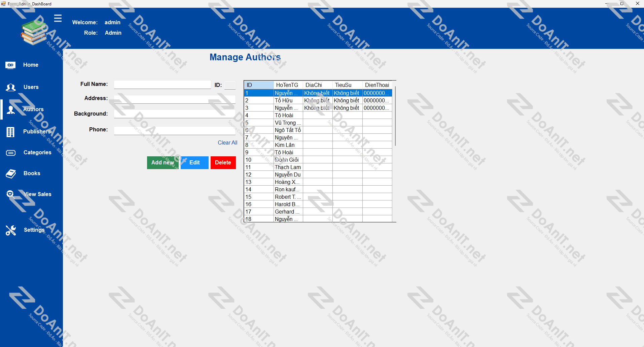Maximize the dashboard window
The image size is (644, 347).
click(x=622, y=4)
